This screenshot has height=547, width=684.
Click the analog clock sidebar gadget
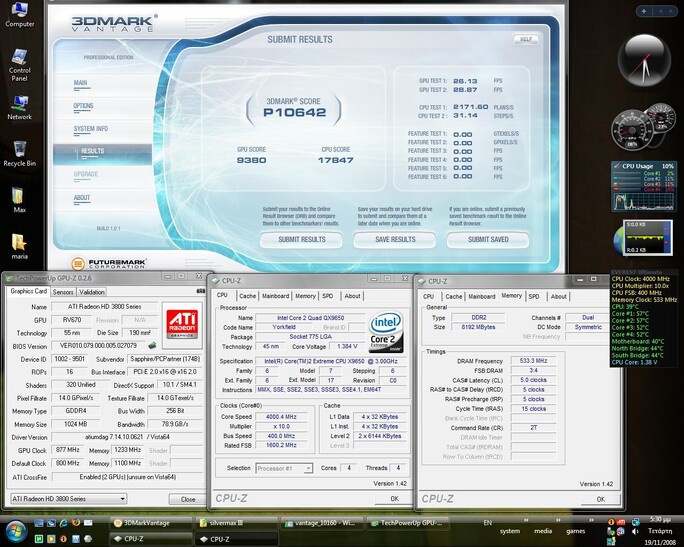click(x=644, y=60)
